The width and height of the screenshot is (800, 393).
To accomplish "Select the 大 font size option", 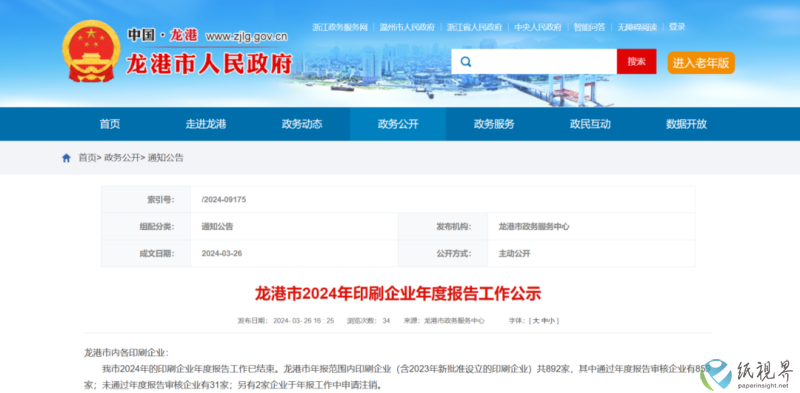I will click(x=536, y=321).
